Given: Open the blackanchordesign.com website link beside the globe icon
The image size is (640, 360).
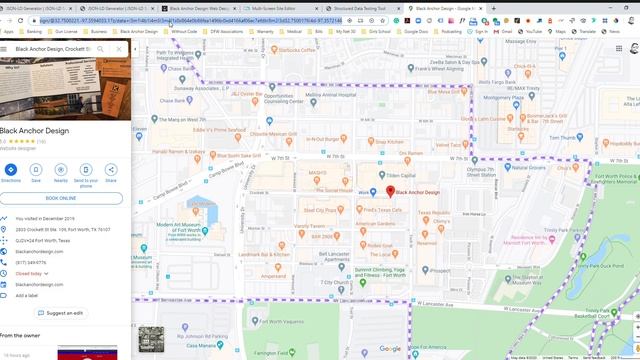Looking at the screenshot, I should [x=40, y=251].
